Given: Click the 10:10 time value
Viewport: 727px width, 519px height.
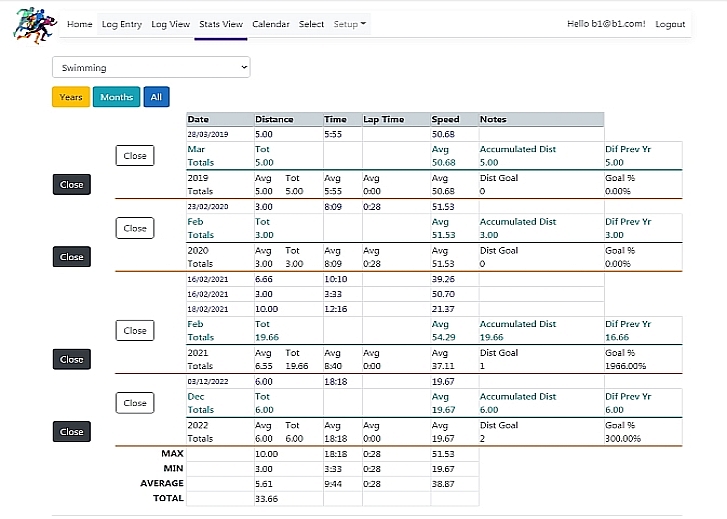Looking at the screenshot, I should click(x=336, y=279).
